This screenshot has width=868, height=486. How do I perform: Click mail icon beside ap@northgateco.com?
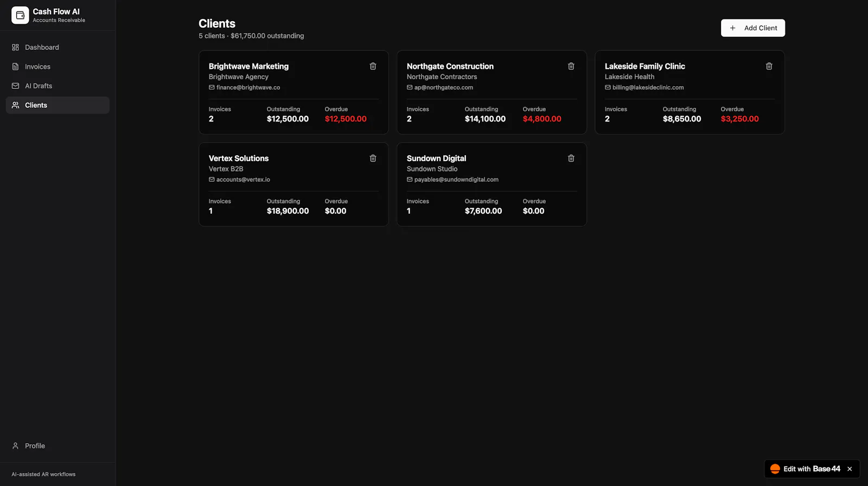click(x=410, y=87)
